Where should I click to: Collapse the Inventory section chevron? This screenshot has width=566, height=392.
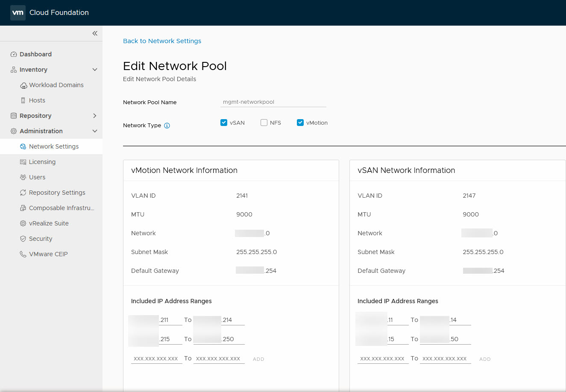(95, 70)
